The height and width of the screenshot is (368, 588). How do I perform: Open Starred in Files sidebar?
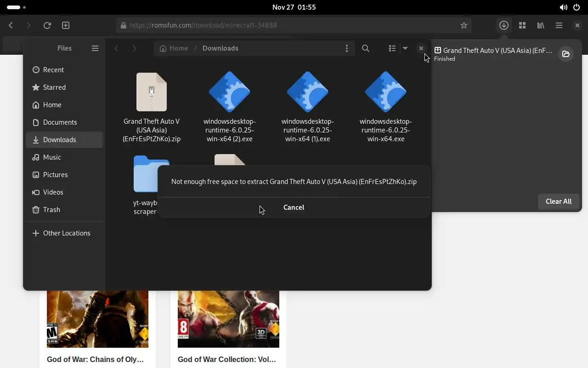pos(64,87)
